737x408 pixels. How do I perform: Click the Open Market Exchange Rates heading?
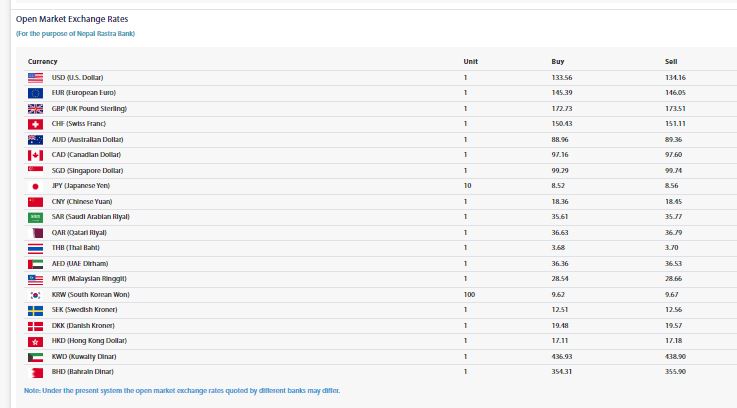tap(71, 19)
